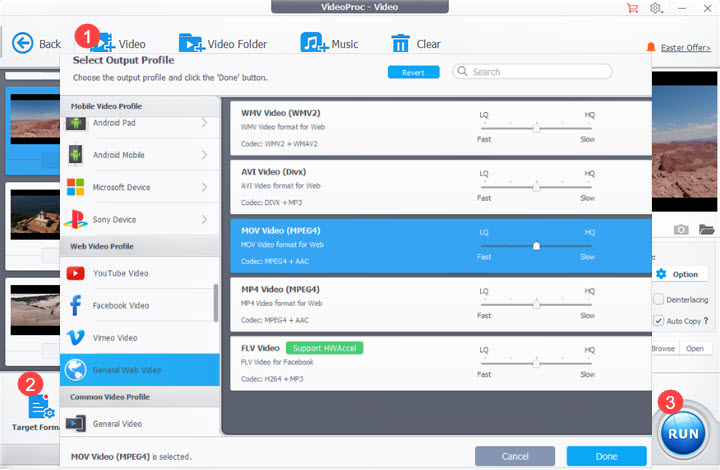The image size is (720, 470).
Task: Select the Vimeo Video icon
Action: click(x=75, y=337)
